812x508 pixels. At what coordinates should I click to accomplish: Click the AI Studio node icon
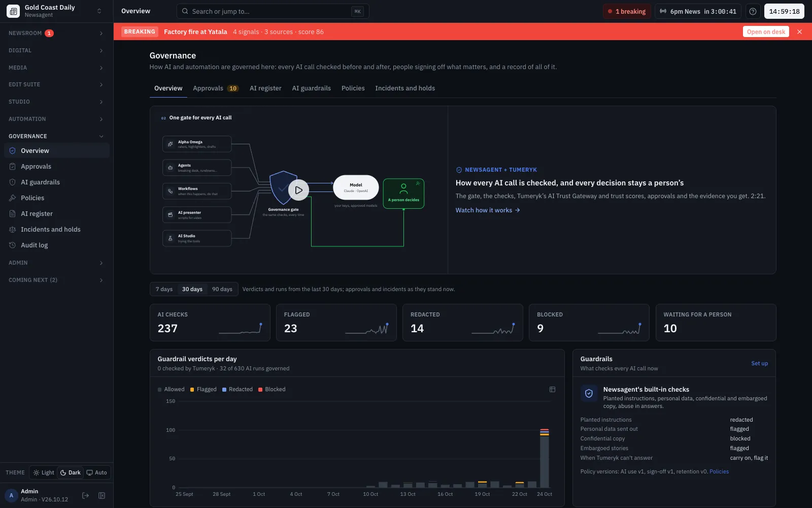pos(171,238)
